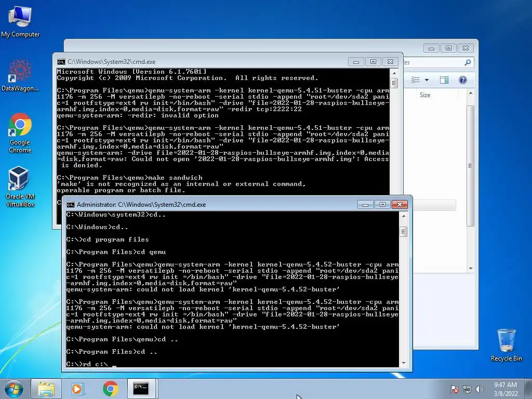
Task: Click the Explorer scrollbar up arrow
Action: pyautogui.click(x=470, y=93)
